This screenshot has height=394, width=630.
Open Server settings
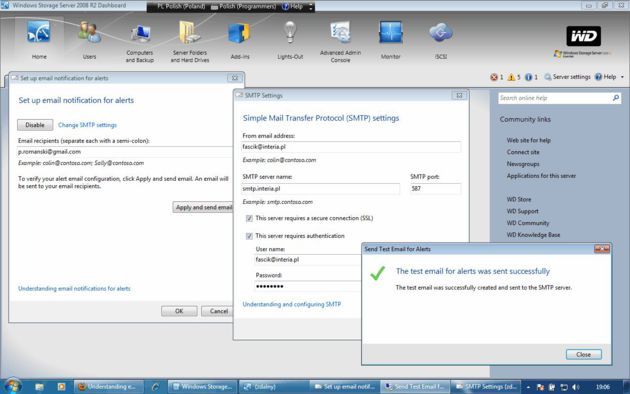pyautogui.click(x=567, y=77)
